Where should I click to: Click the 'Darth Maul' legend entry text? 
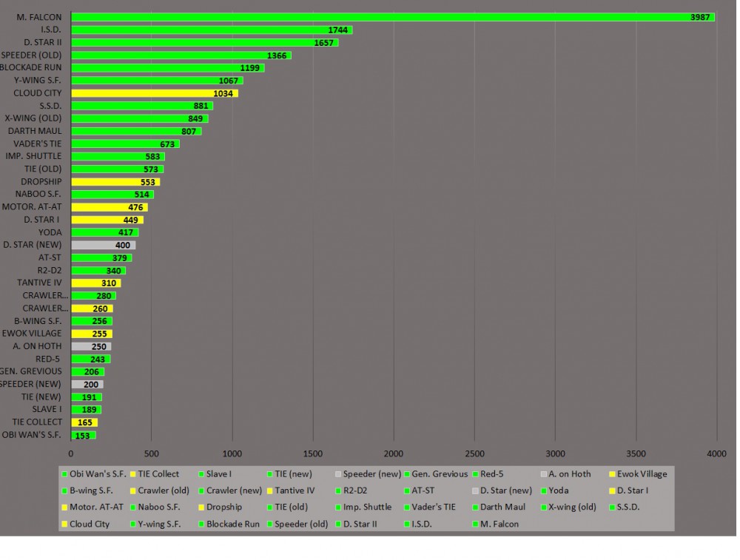click(x=502, y=507)
